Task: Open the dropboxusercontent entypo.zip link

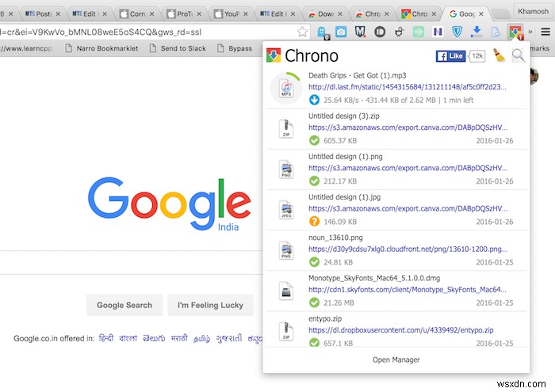Action: pyautogui.click(x=400, y=330)
